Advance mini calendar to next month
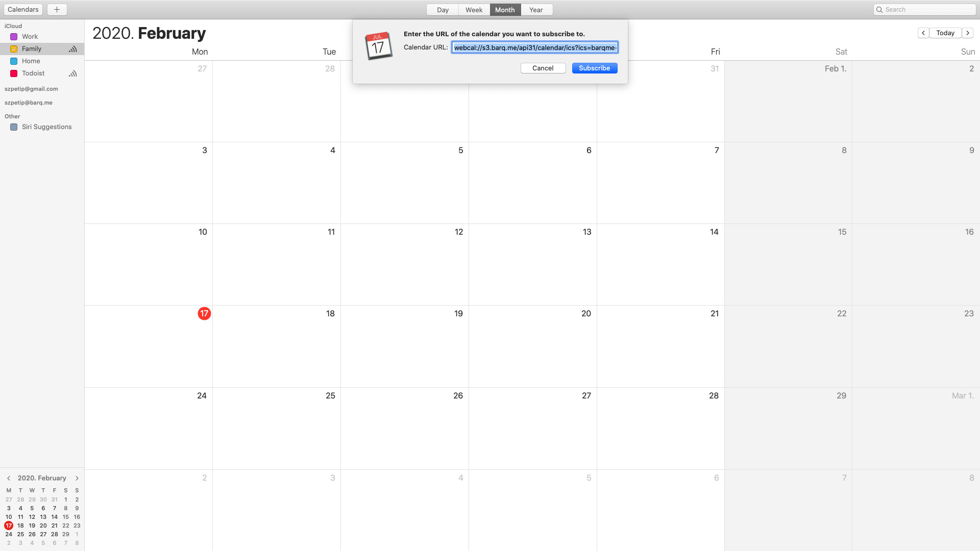The height and width of the screenshot is (551, 980). pyautogui.click(x=77, y=478)
